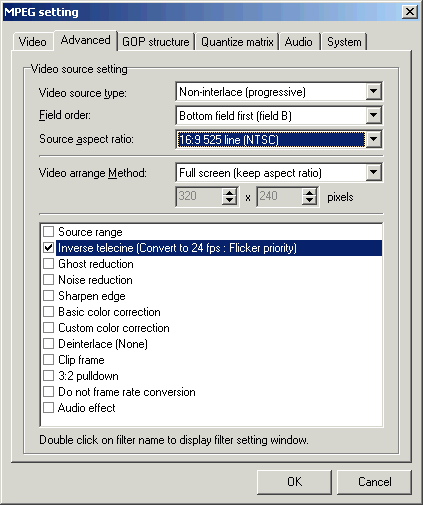
Task: Click the OK button
Action: [294, 482]
